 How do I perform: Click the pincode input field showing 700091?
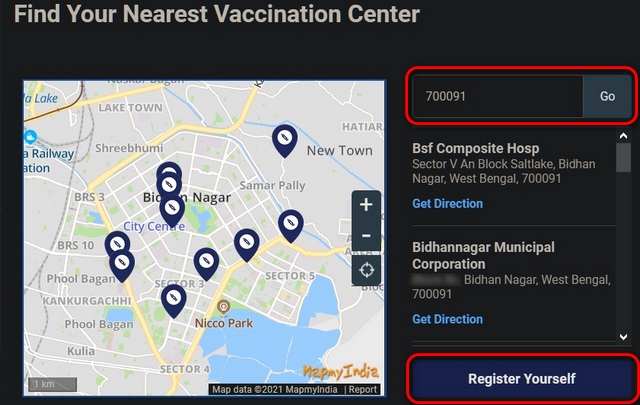[x=498, y=96]
